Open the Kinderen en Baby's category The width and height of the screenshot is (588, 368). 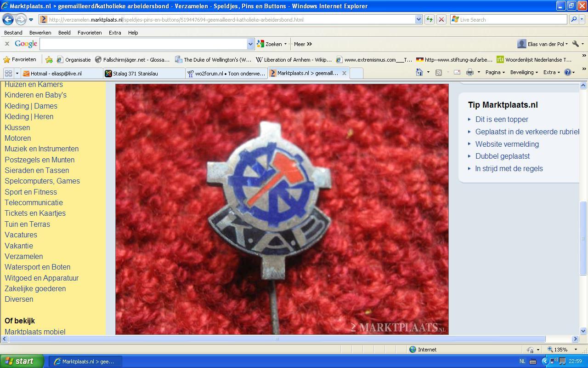click(35, 95)
